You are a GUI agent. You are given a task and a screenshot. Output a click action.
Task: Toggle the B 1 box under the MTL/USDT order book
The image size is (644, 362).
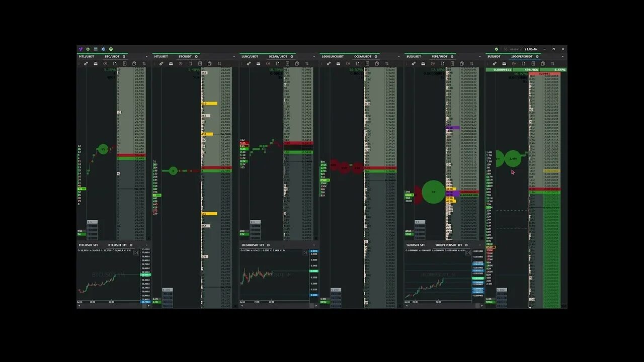coord(92,222)
